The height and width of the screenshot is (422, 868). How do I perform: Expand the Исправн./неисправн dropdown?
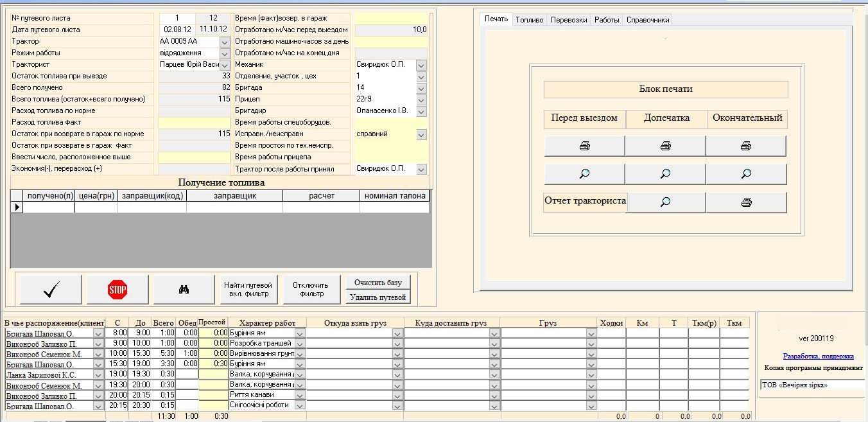point(421,134)
